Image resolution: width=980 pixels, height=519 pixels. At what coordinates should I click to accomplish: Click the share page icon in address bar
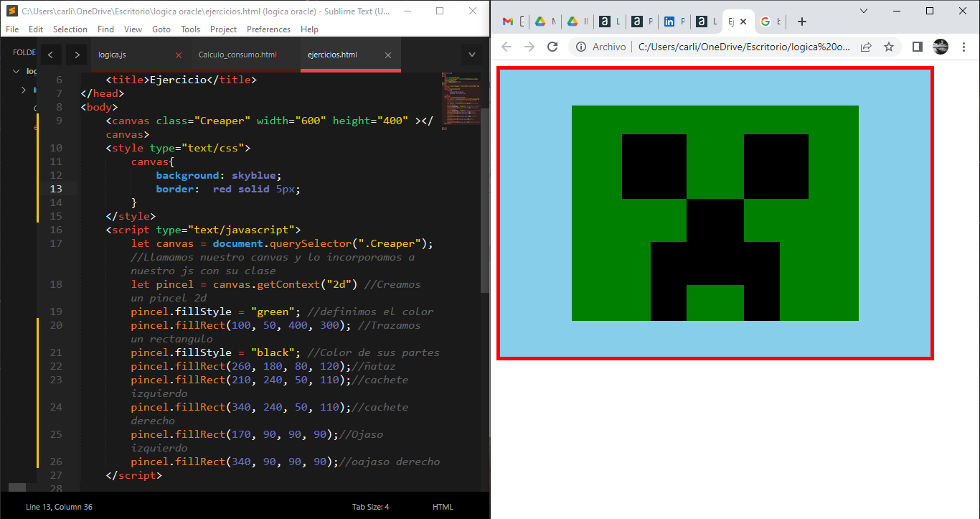click(866, 47)
